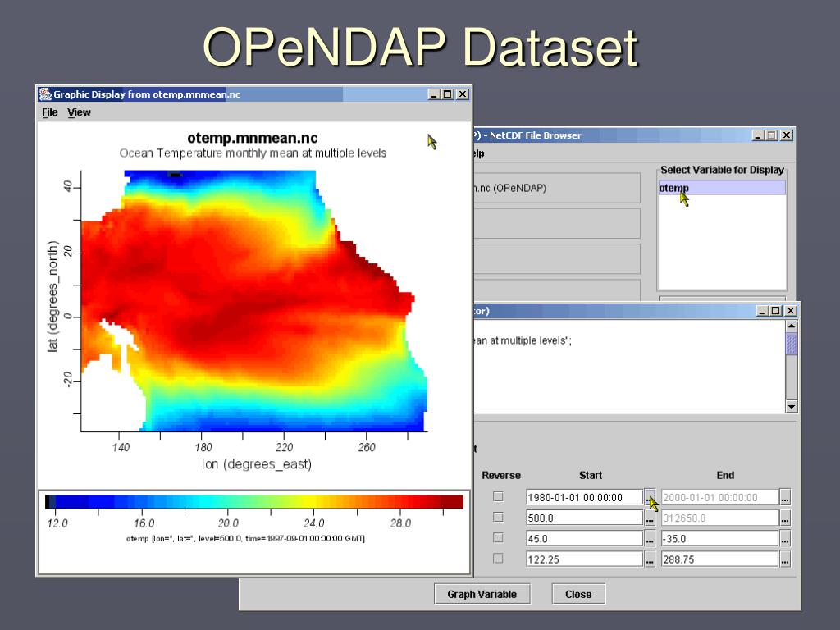Viewport: 840px width, 630px height.
Task: Click the otemp caption below the color bar
Action: tap(245, 538)
